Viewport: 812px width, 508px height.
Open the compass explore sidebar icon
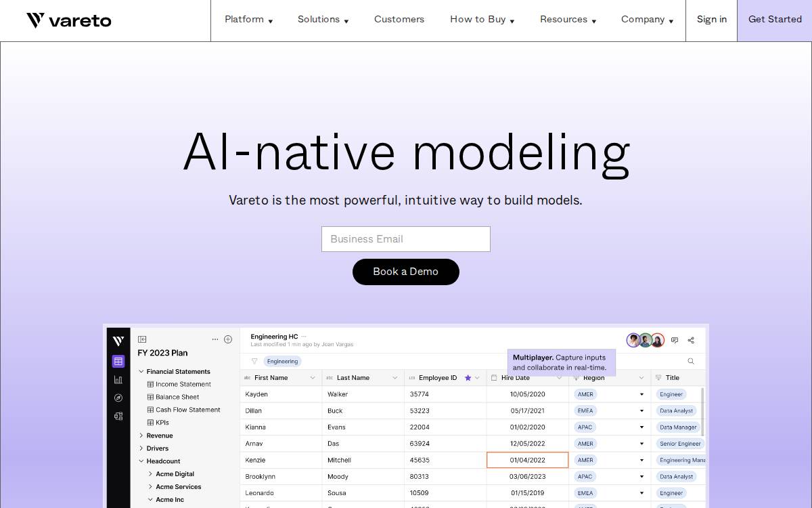pyautogui.click(x=118, y=398)
